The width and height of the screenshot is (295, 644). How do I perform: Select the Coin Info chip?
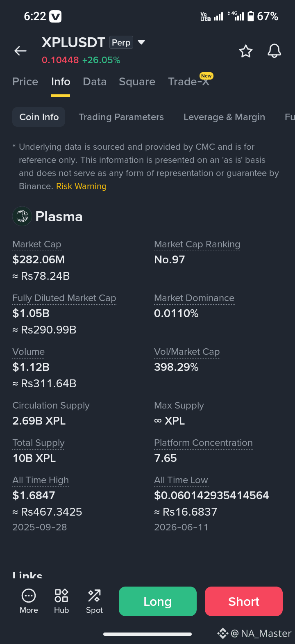(39, 117)
